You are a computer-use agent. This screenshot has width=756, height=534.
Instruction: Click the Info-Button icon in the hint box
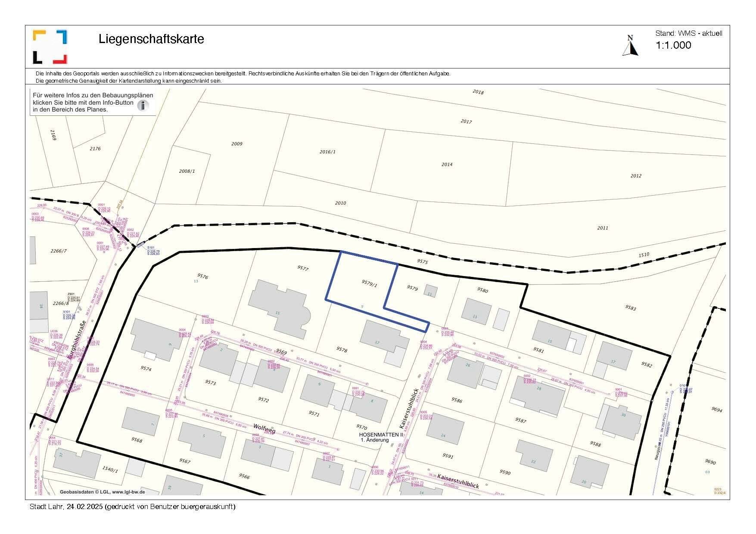[143, 106]
